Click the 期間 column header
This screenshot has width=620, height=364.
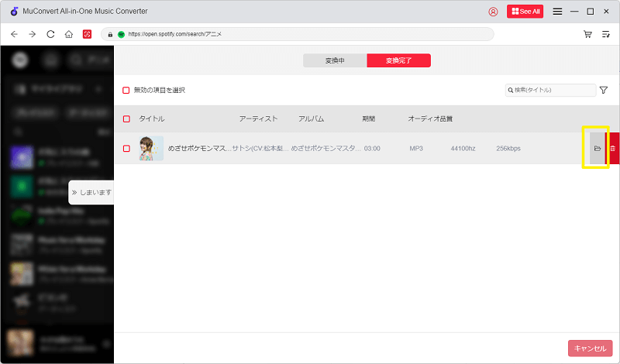pos(369,119)
